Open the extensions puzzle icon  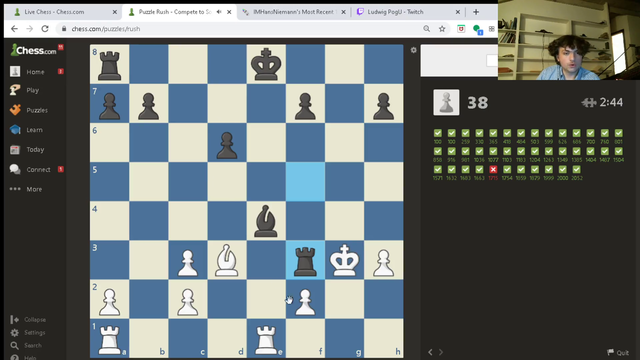(x=491, y=29)
